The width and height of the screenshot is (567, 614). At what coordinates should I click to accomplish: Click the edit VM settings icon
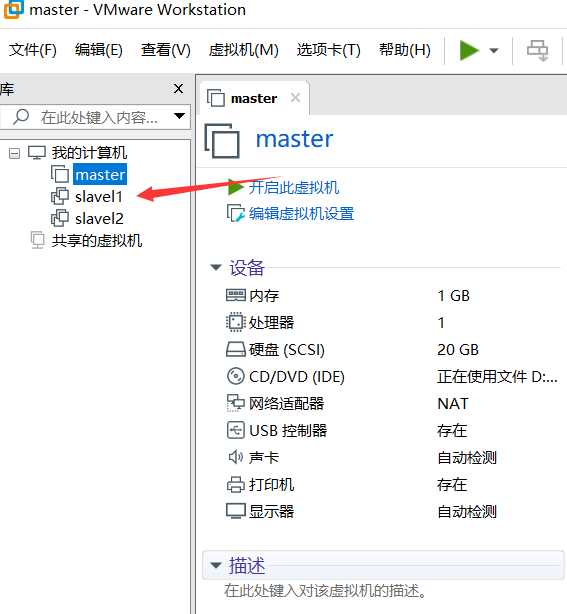coord(236,213)
